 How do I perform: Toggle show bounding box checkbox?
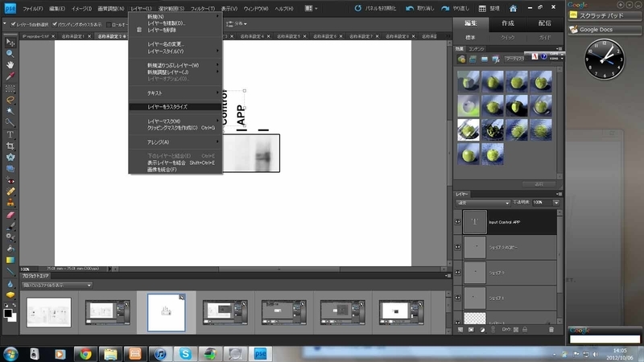pos(55,24)
